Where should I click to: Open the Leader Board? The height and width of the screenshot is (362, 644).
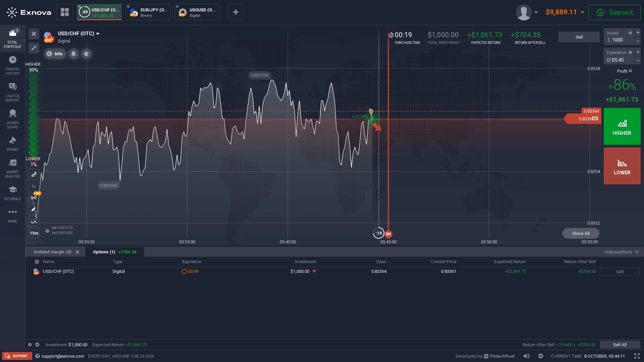click(x=12, y=119)
